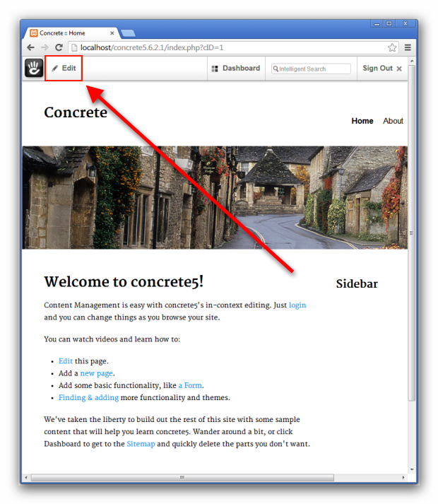Open the 'Finding & adding' link

[x=88, y=397]
